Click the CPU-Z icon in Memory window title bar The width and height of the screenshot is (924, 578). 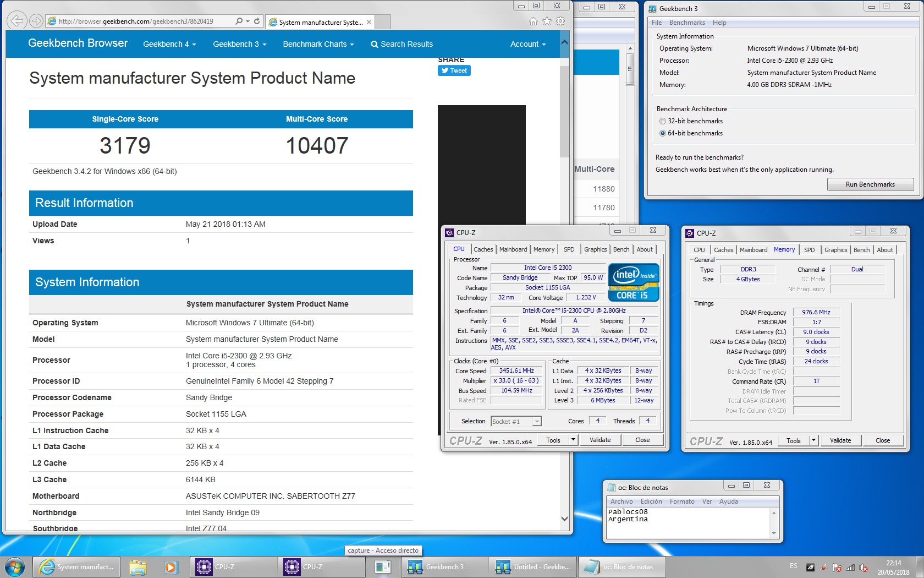690,233
